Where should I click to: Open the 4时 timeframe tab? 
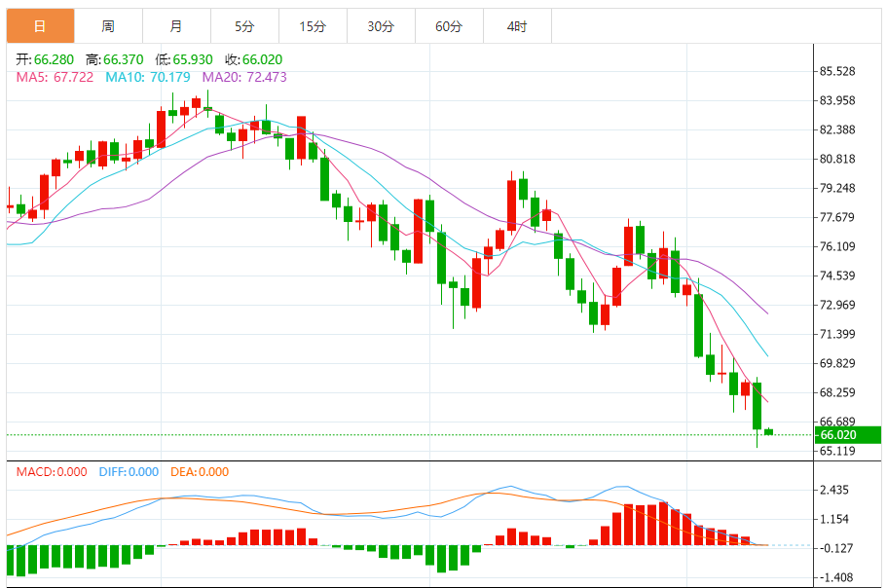pyautogui.click(x=517, y=26)
